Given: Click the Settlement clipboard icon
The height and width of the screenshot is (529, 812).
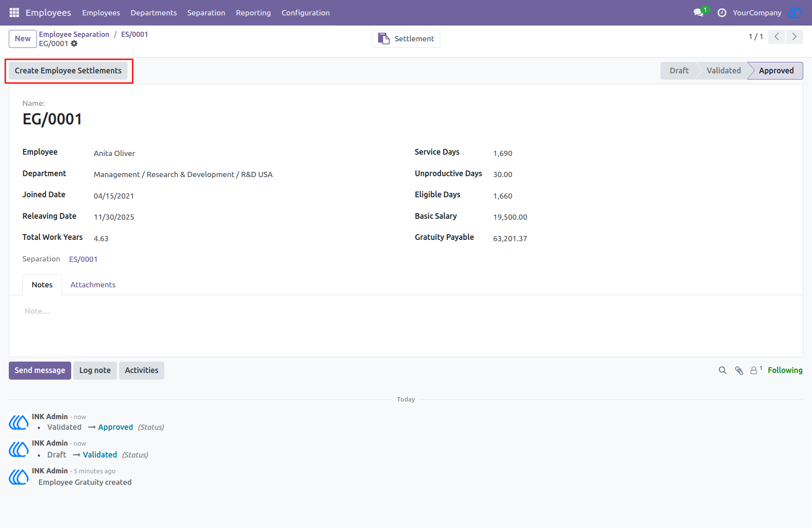Looking at the screenshot, I should [x=384, y=39].
